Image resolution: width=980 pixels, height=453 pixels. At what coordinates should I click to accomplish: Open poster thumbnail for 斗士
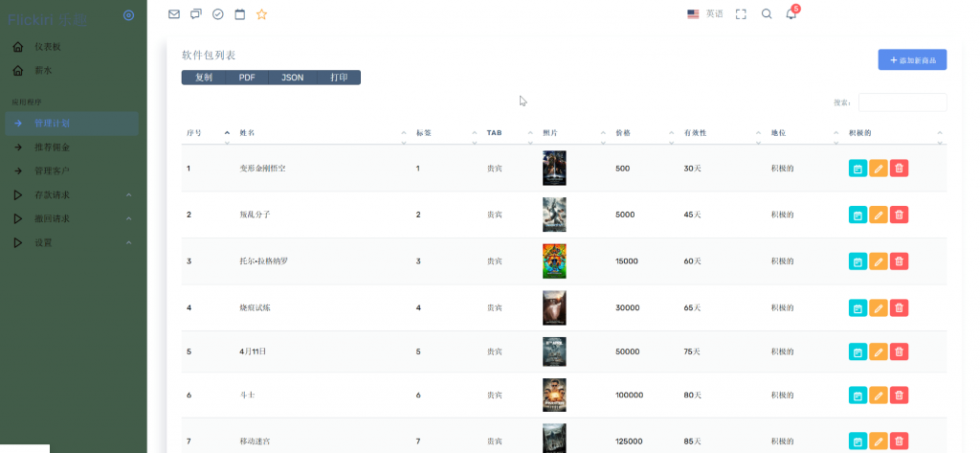pos(554,396)
